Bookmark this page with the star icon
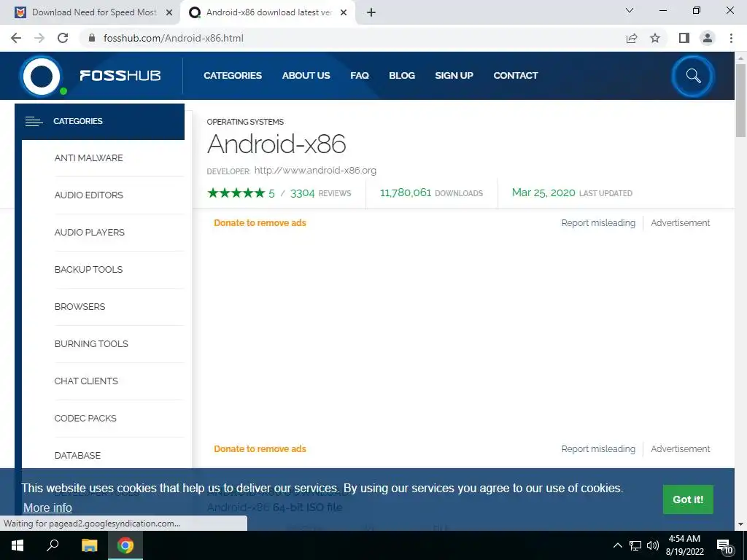Screen dimensions: 747x560 click(x=655, y=38)
